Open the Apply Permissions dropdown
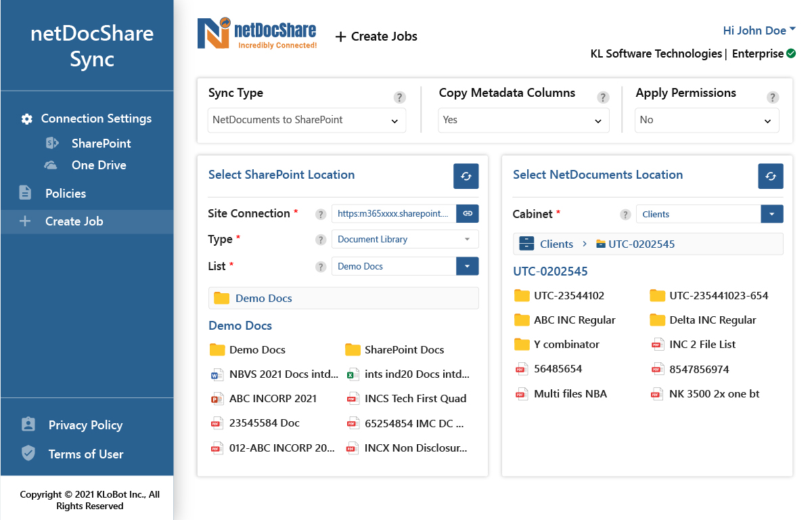 (706, 120)
